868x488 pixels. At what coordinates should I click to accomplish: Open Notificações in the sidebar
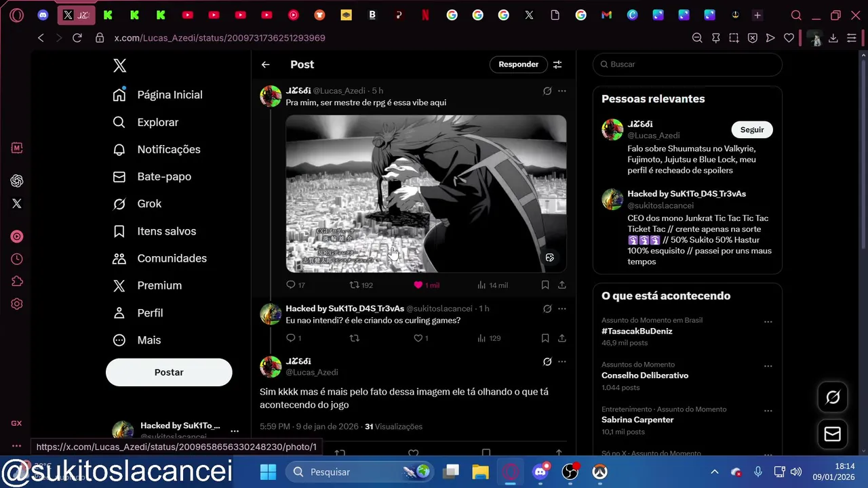pyautogui.click(x=156, y=149)
